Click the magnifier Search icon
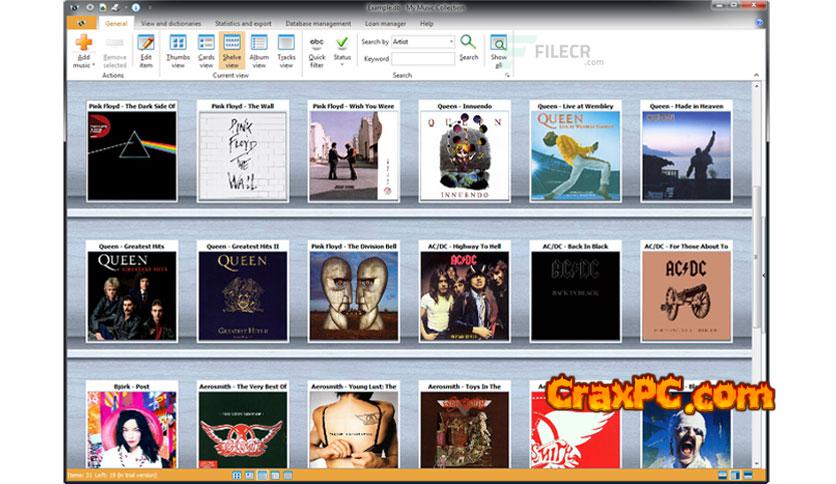Image resolution: width=836 pixels, height=484 pixels. point(468,43)
